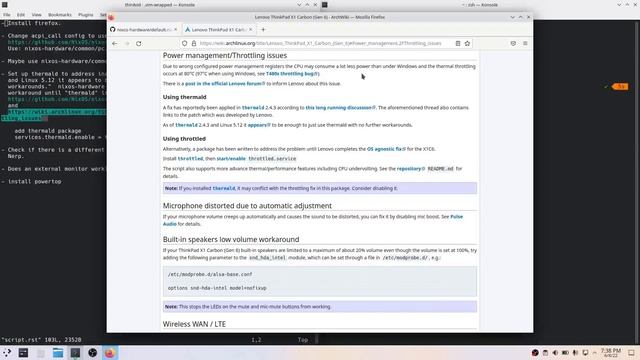Screen dimensions: 640x360
Task: Open the repository link
Action: tap(411, 169)
